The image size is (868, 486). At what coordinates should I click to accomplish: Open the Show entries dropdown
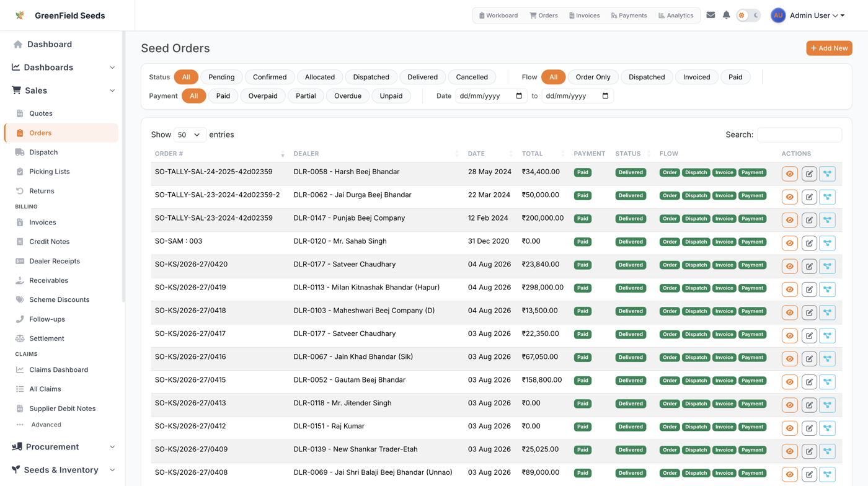pyautogui.click(x=190, y=135)
